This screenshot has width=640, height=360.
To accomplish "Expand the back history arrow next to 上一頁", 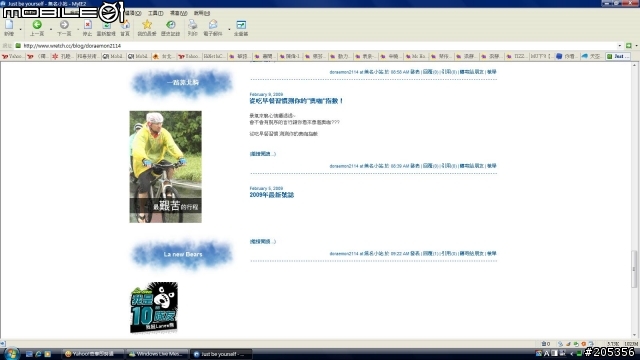I will [x=51, y=29].
